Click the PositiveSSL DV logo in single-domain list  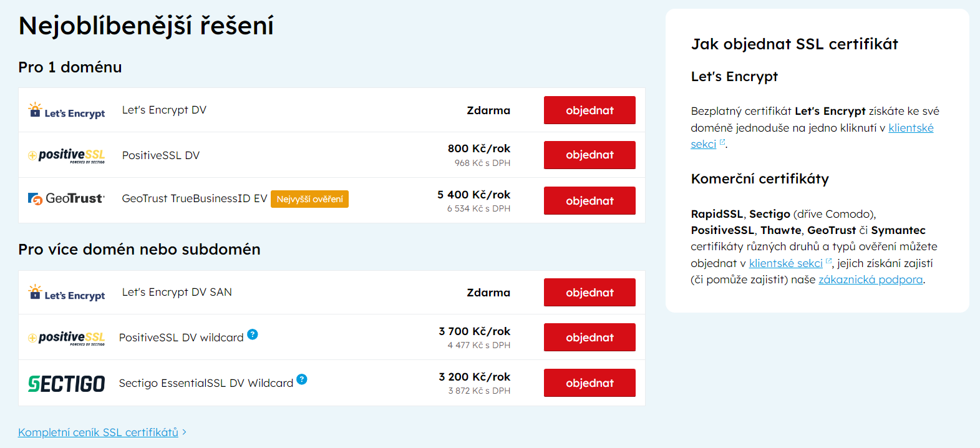pyautogui.click(x=67, y=155)
